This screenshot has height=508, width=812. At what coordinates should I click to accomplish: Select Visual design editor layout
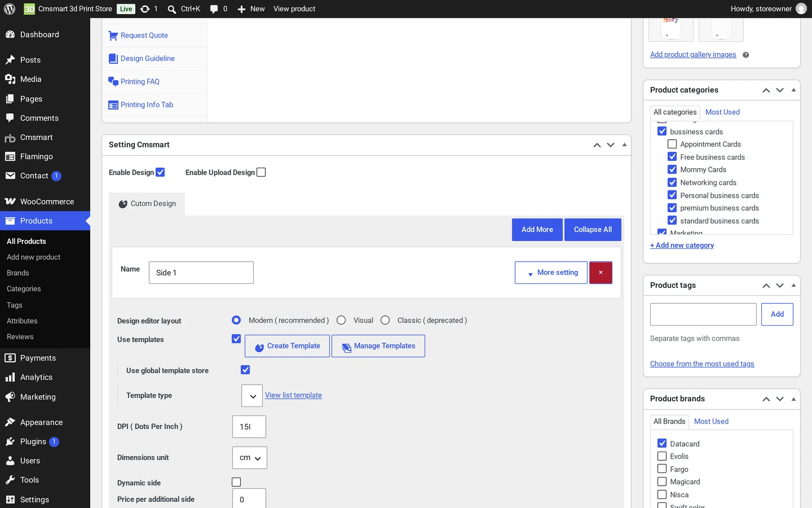tap(341, 320)
